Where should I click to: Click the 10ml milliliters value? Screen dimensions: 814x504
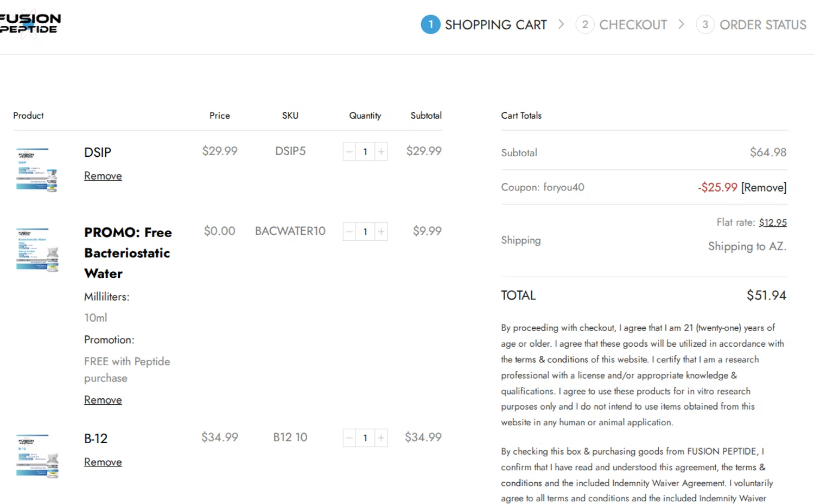[x=96, y=318]
